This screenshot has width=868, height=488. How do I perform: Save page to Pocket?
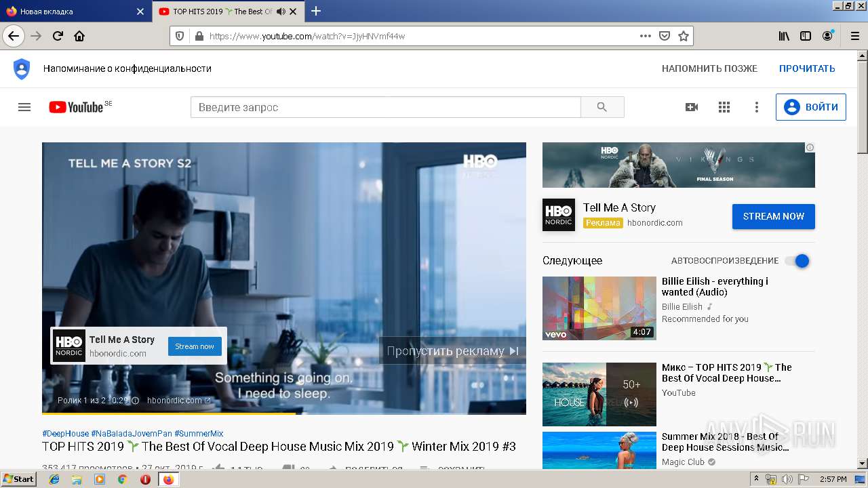pos(665,36)
